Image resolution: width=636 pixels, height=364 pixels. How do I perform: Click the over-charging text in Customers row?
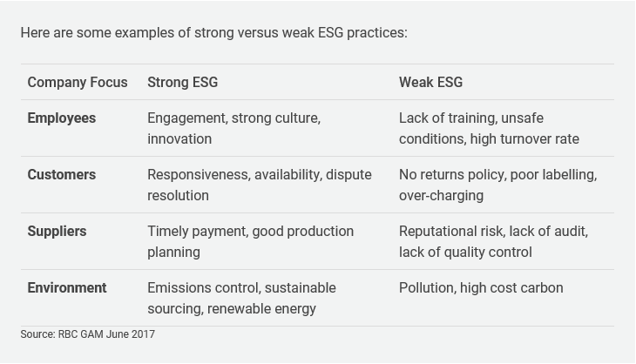(441, 196)
